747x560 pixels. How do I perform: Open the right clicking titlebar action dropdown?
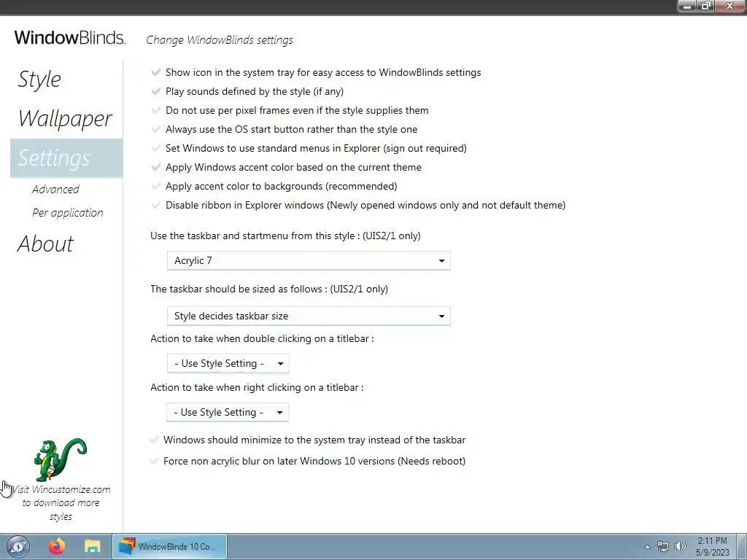pos(228,413)
